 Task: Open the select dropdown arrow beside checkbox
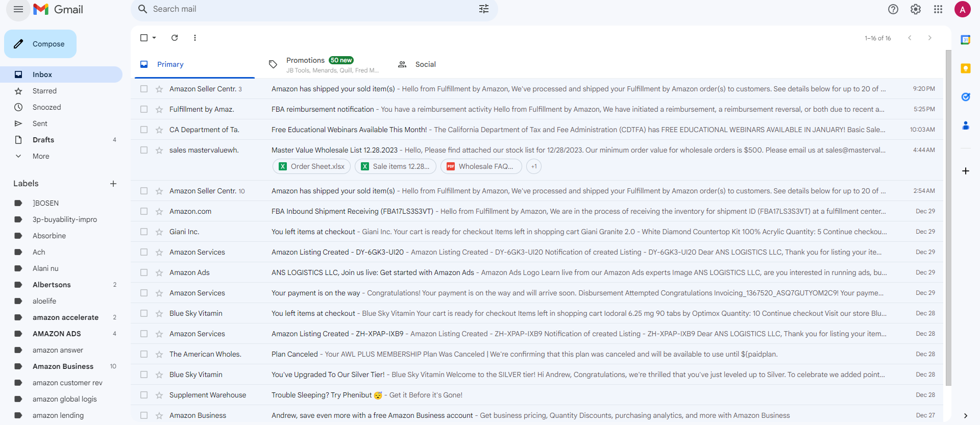(154, 38)
